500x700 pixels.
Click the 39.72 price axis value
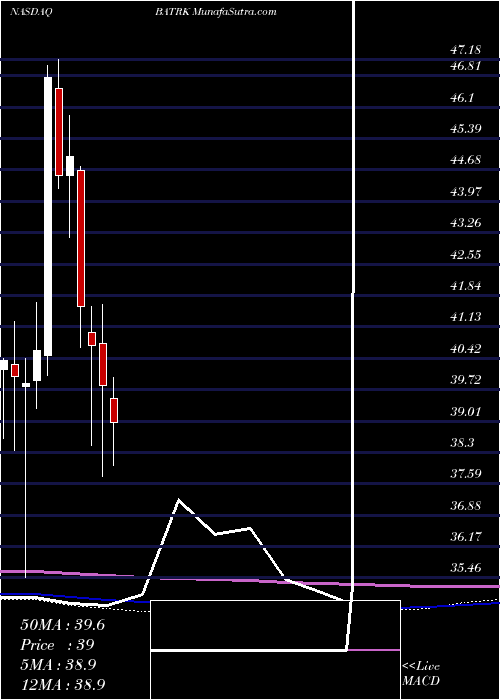pyautogui.click(x=465, y=380)
